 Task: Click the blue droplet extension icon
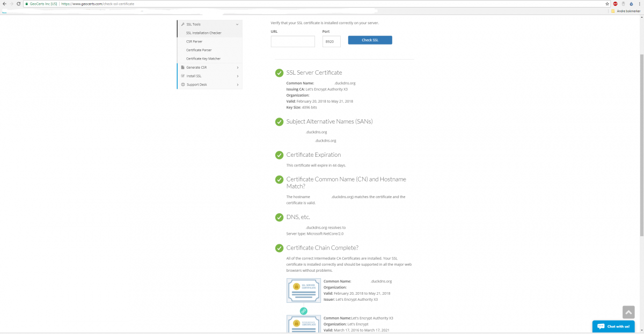point(631,4)
